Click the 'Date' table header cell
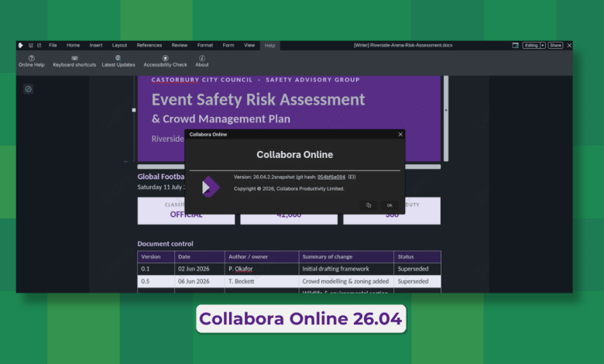Screen dimensions: 604x364 click(x=200, y=257)
